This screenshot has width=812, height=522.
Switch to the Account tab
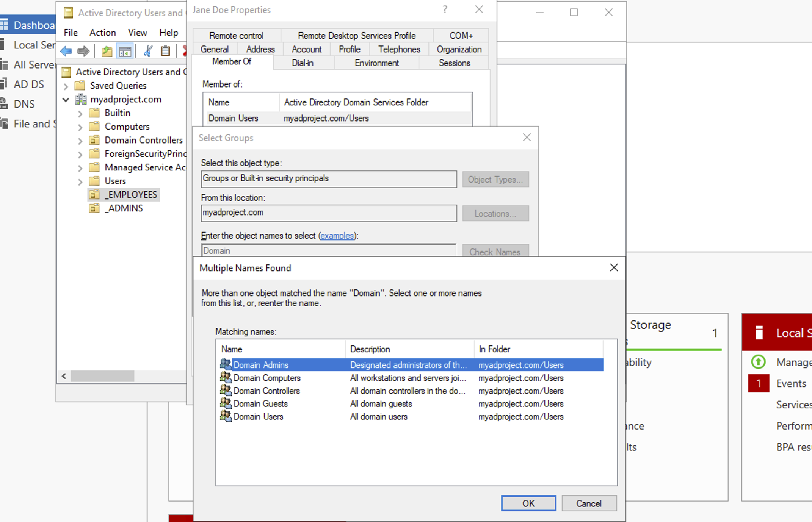(x=306, y=49)
